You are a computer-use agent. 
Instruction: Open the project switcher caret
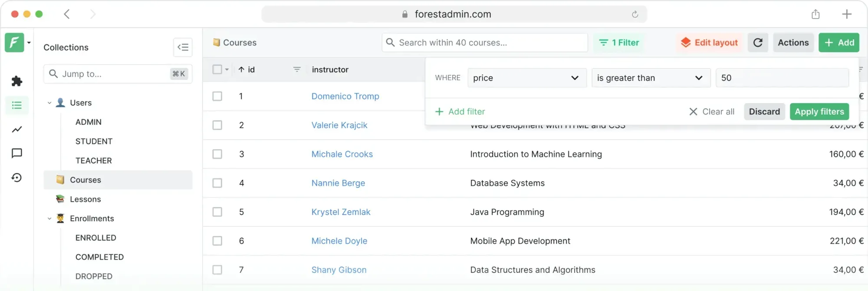click(29, 43)
